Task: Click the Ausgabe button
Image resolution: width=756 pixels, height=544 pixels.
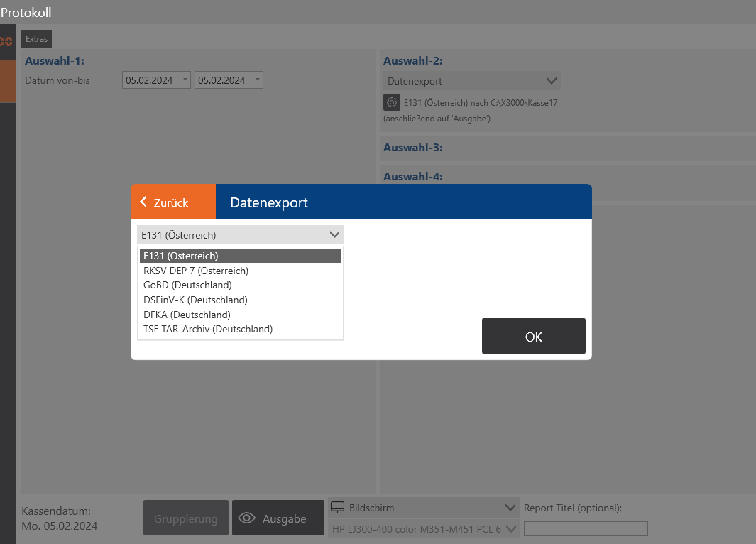Action: 278,518
